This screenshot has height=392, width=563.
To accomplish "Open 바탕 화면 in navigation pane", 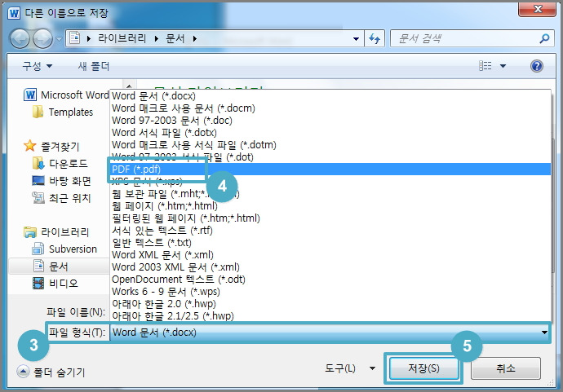I will pos(61,181).
